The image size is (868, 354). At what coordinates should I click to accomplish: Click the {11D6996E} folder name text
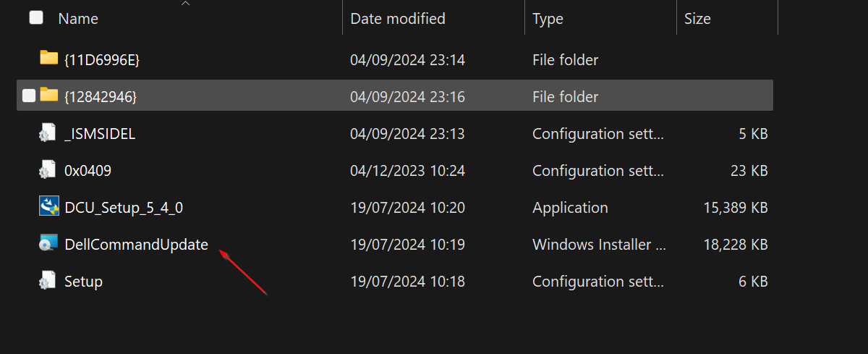[x=102, y=60]
